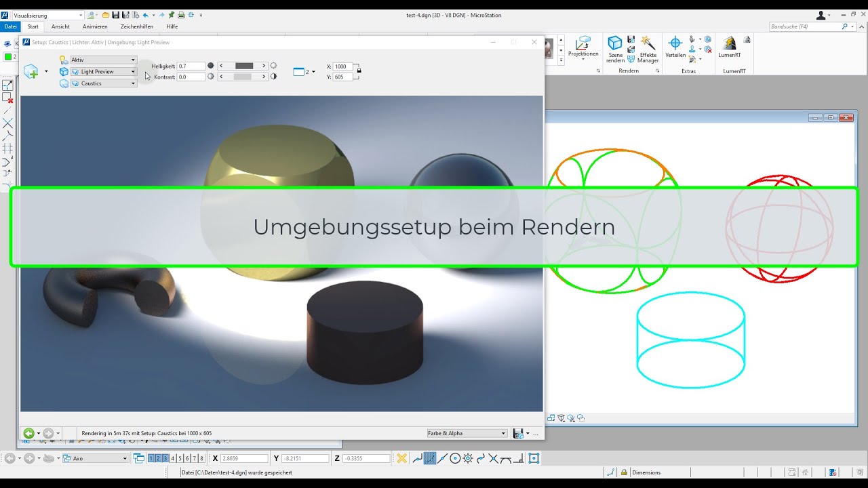Toggle view 8 button

coord(201,458)
